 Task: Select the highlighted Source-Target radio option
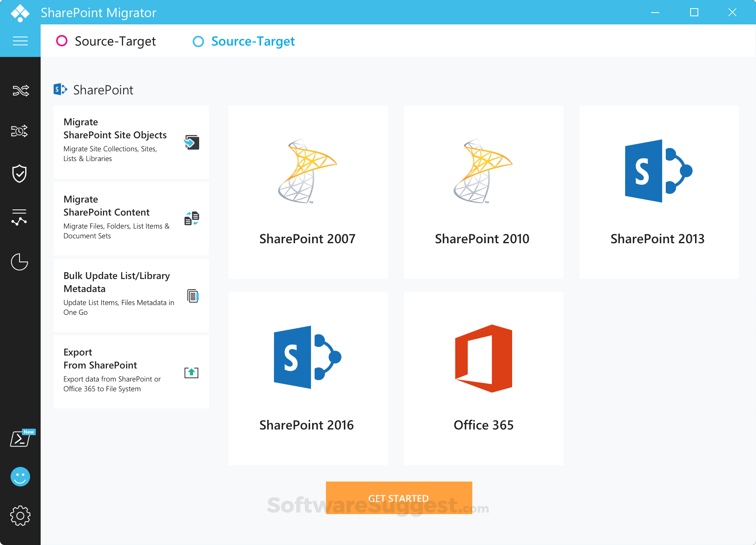[x=198, y=41]
